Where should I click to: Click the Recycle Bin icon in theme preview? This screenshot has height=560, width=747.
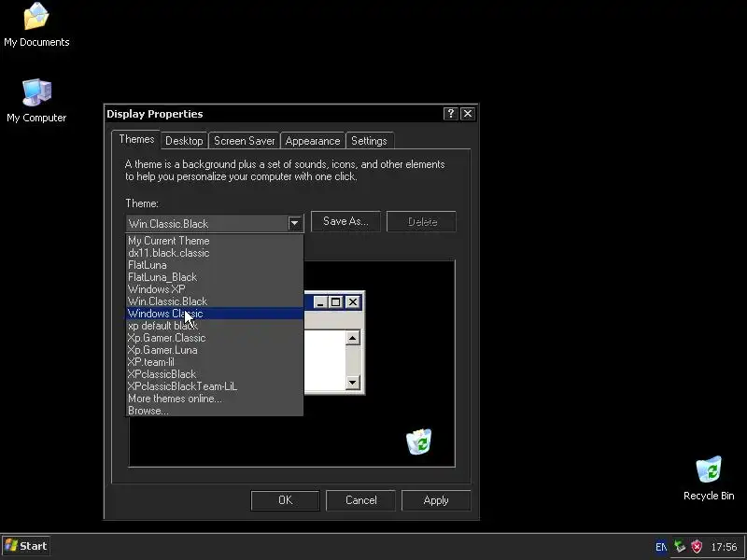pos(418,441)
